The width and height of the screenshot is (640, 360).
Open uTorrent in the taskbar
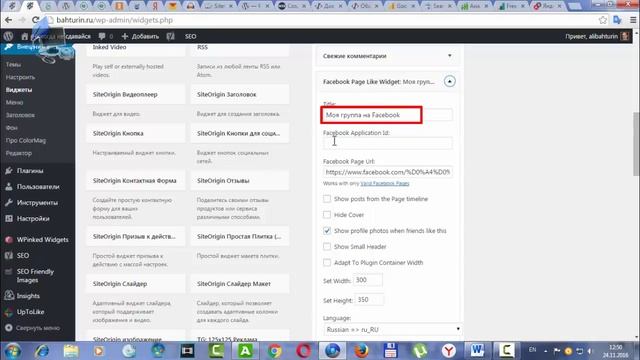tap(419, 351)
